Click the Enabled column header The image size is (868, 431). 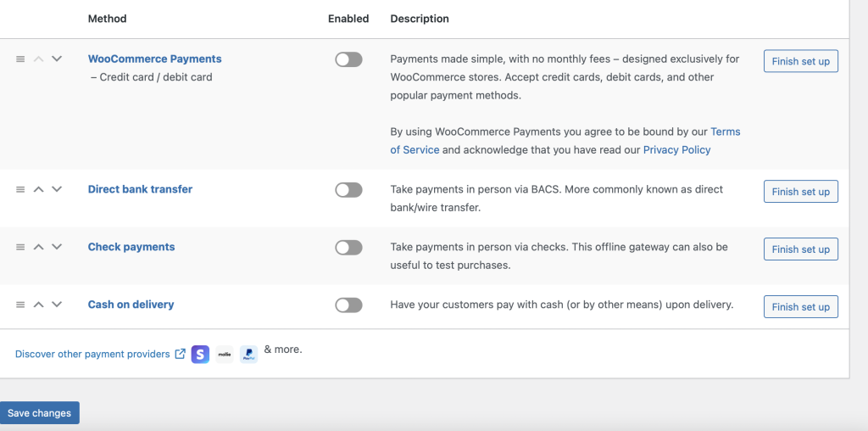348,19
